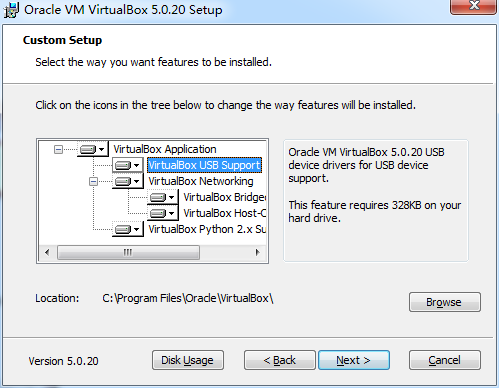Click the feature tree's left scroll arrow
The image size is (499, 388).
[x=47, y=252]
